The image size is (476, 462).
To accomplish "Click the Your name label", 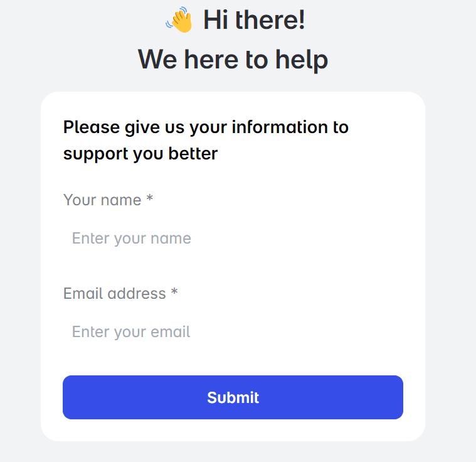I will (x=102, y=200).
